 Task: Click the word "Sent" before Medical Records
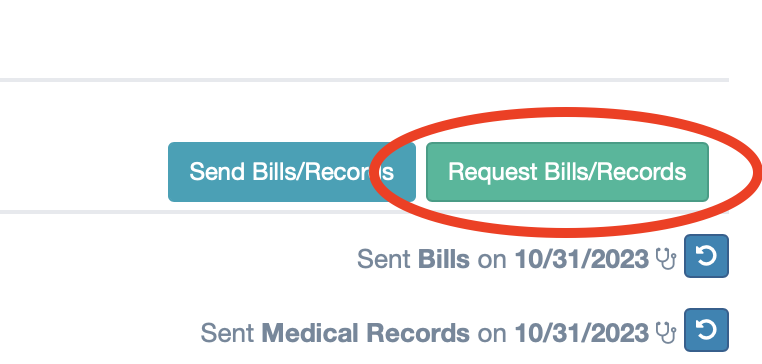pyautogui.click(x=227, y=333)
